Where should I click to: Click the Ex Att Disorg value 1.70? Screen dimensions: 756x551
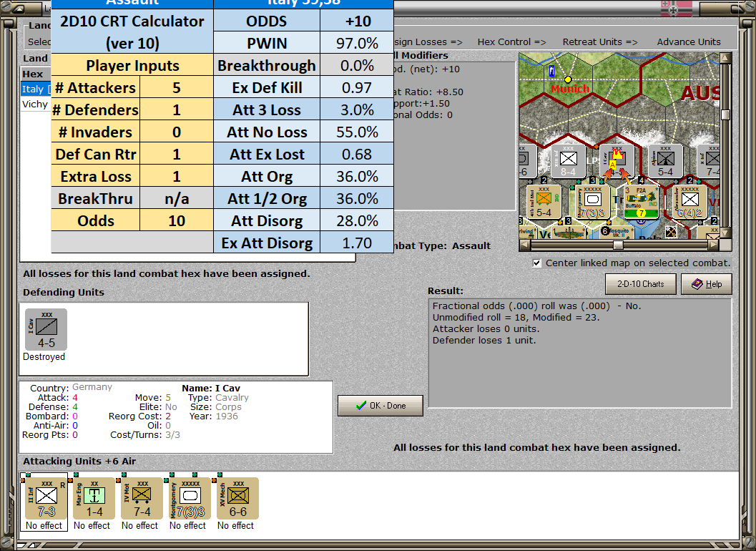tap(357, 243)
